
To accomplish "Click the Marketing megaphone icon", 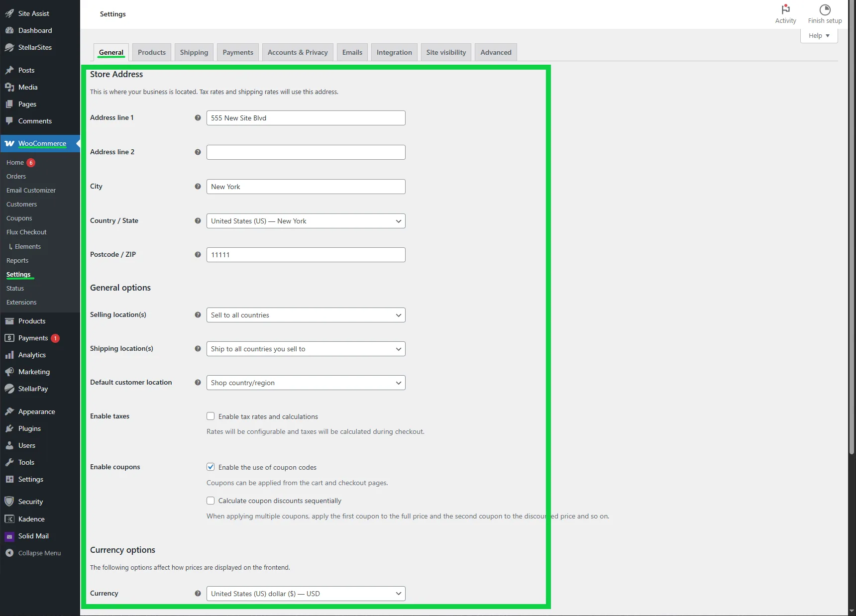I will click(10, 372).
